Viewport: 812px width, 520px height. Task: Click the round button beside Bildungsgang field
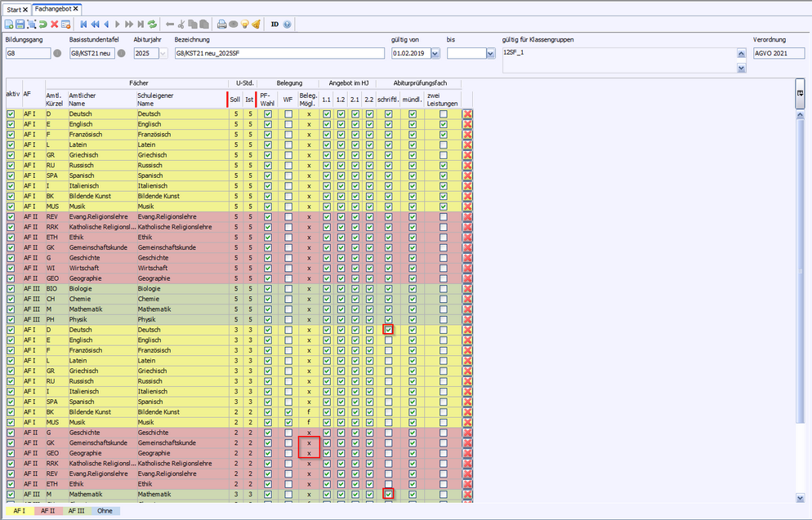point(57,54)
